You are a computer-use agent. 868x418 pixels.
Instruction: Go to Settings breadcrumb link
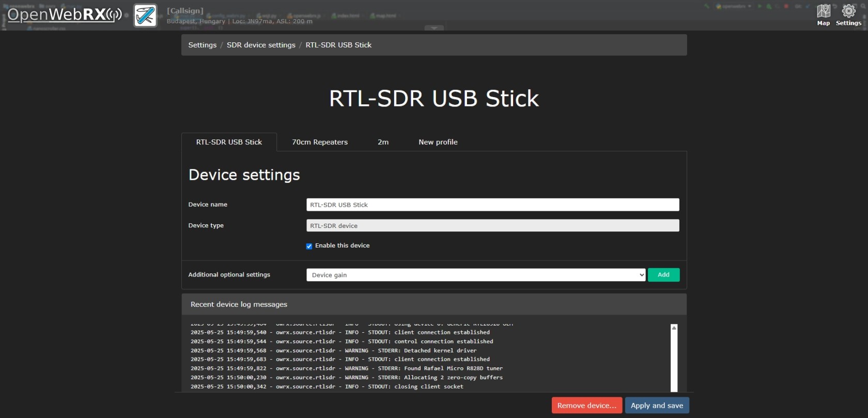203,45
